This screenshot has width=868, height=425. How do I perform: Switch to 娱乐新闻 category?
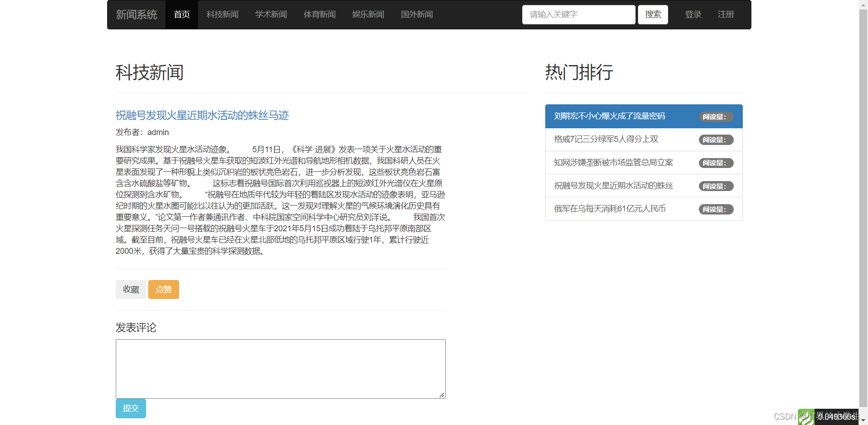coord(368,14)
